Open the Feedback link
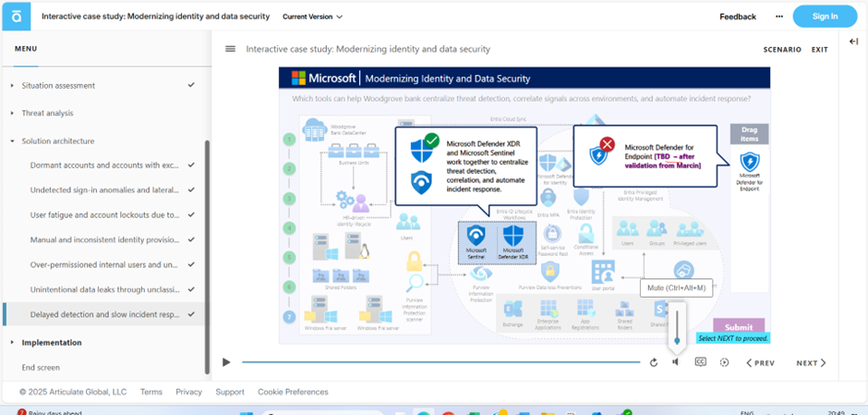The width and height of the screenshot is (868, 415). 738,17
